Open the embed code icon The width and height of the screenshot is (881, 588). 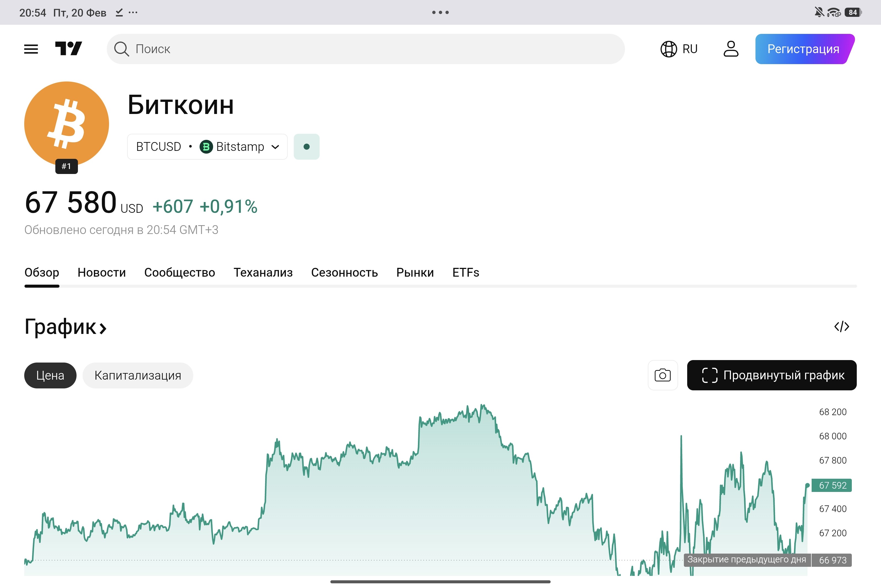pos(841,327)
